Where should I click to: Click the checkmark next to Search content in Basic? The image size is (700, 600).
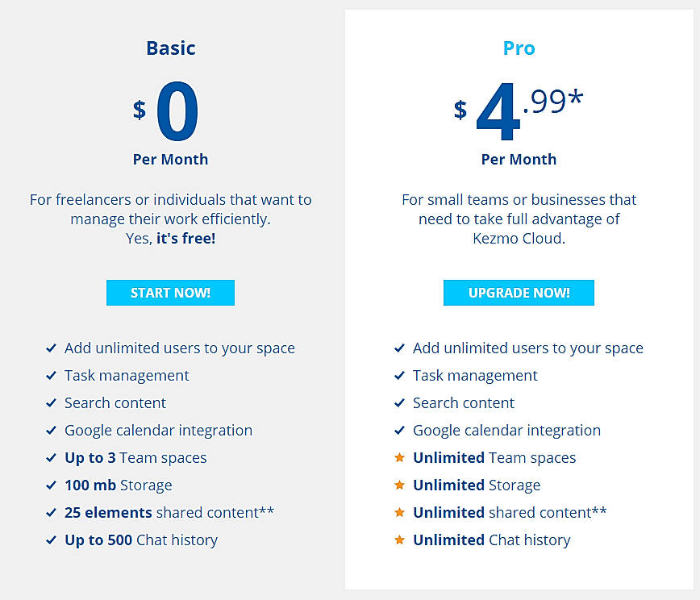pyautogui.click(x=51, y=402)
